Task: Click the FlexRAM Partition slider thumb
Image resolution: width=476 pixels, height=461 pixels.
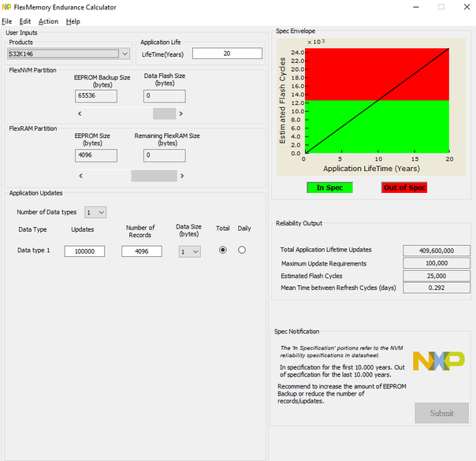Action: tap(154, 176)
